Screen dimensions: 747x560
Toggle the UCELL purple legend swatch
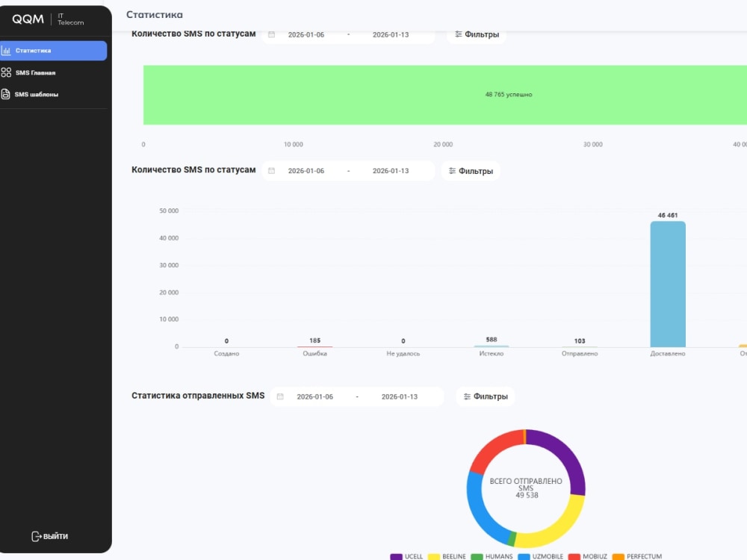[397, 557]
